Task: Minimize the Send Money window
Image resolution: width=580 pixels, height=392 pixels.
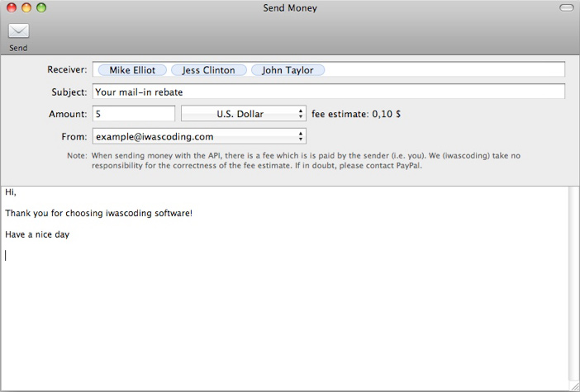Action: click(26, 7)
